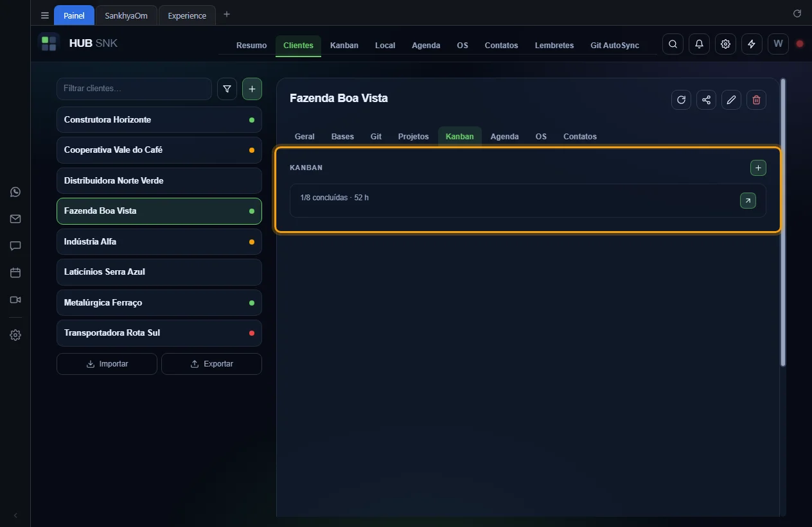812x527 pixels.
Task: Select client Cooperativa Vale do Café
Action: (159, 150)
